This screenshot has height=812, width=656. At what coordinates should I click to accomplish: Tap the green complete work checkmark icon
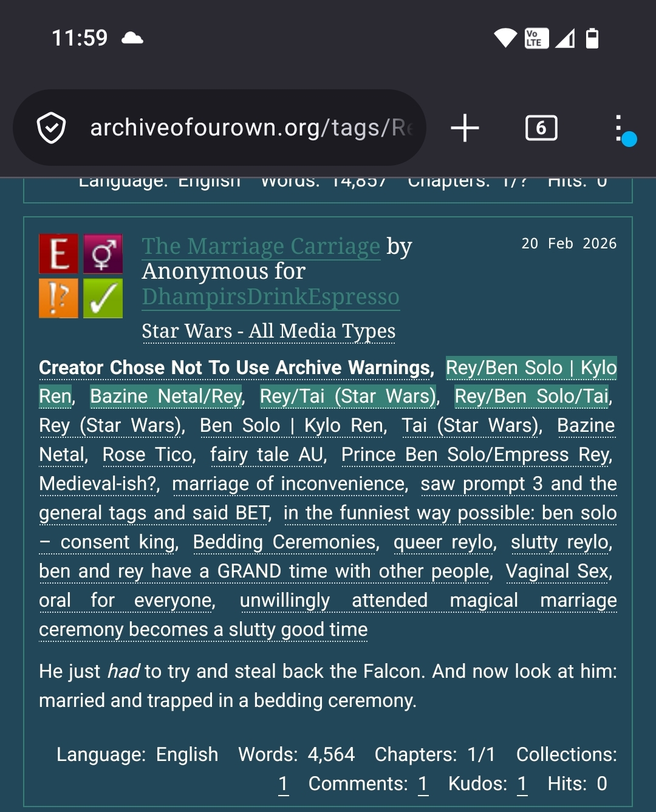[x=103, y=298]
